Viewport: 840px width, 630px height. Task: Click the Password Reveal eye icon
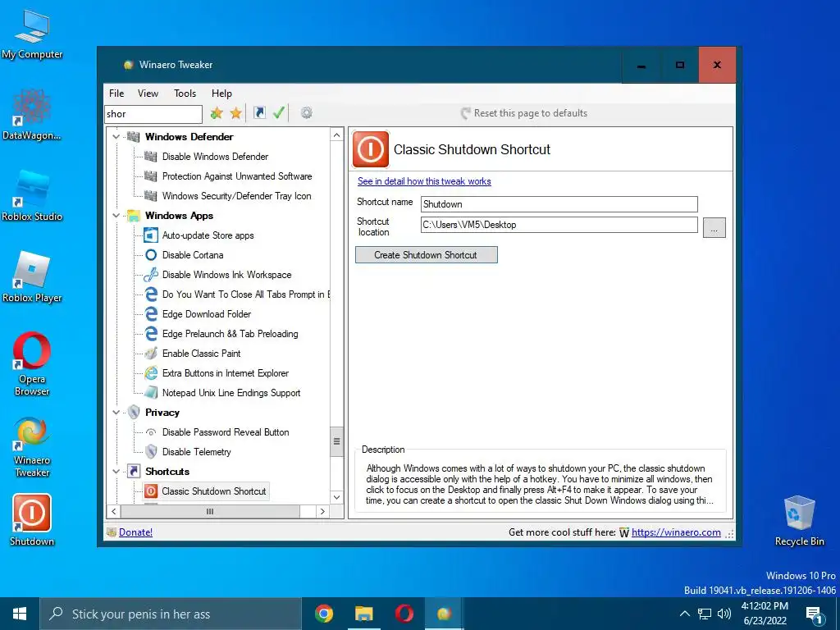(151, 431)
